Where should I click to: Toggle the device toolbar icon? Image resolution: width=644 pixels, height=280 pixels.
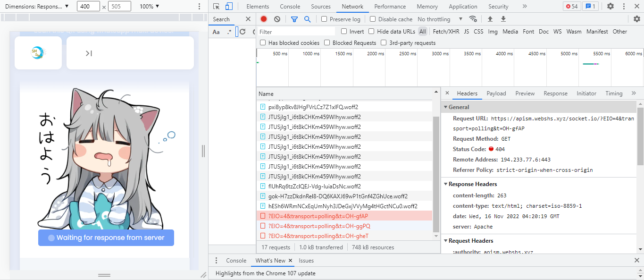(229, 7)
